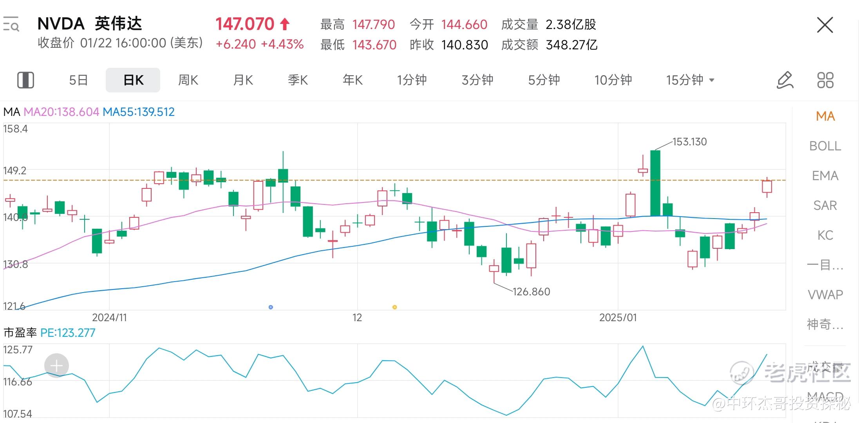Image resolution: width=868 pixels, height=423 pixels.
Task: Enable the KC indicator
Action: (x=825, y=235)
